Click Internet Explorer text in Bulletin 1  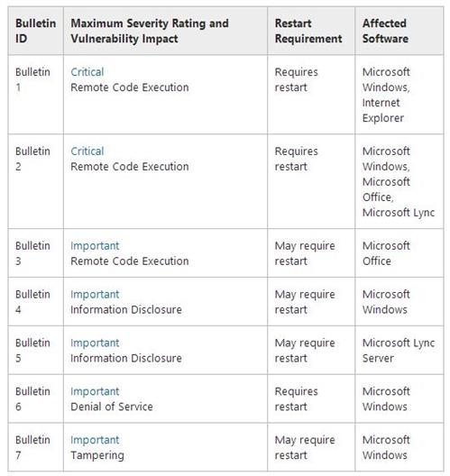pyautogui.click(x=383, y=110)
